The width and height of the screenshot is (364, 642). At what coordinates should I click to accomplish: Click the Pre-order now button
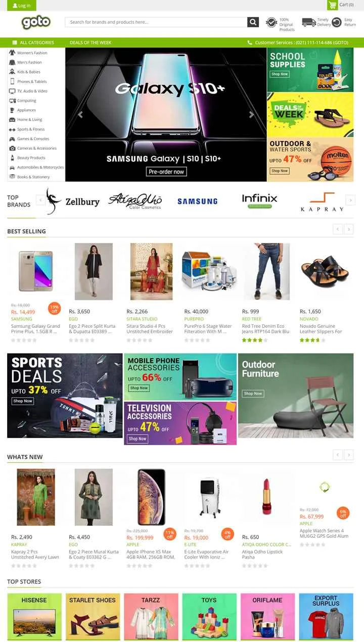166,172
